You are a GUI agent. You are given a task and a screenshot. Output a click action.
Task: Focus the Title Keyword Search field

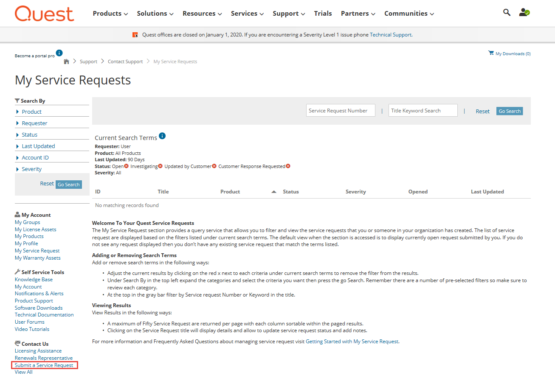[423, 111]
